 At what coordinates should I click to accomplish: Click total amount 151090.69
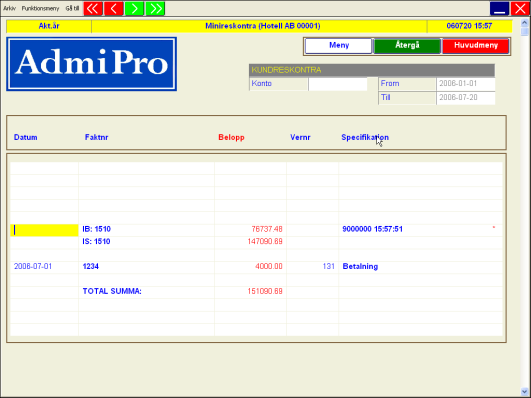(265, 291)
